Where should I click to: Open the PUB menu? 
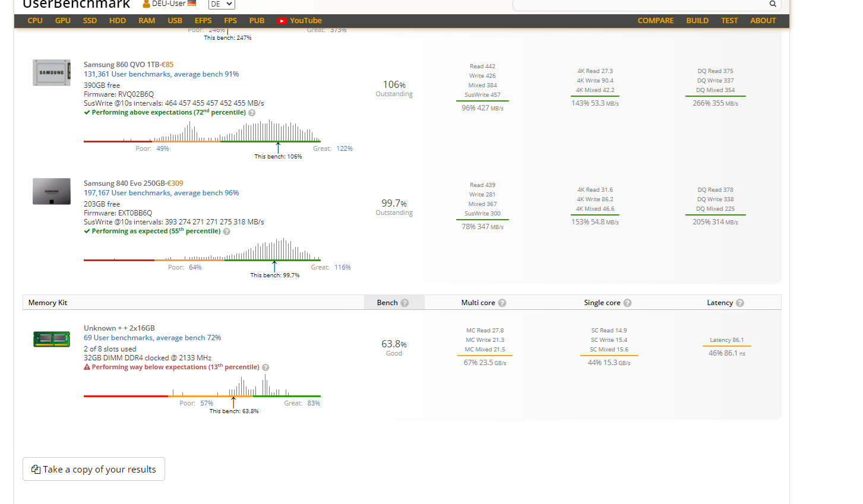[257, 21]
